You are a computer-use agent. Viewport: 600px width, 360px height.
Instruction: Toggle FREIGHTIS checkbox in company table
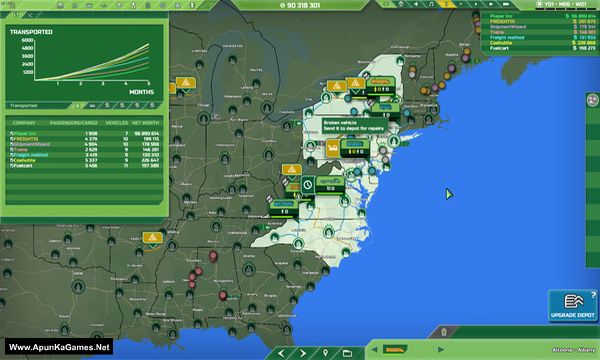(12, 139)
